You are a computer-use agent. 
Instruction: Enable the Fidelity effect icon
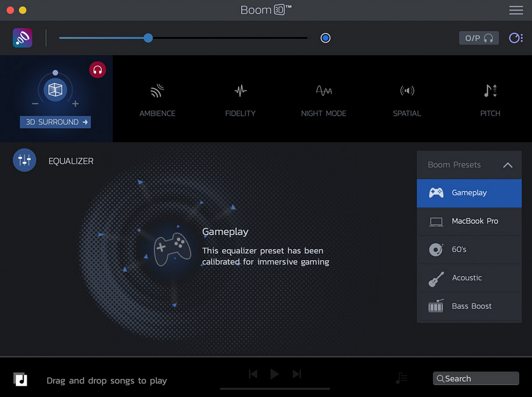pyautogui.click(x=241, y=91)
